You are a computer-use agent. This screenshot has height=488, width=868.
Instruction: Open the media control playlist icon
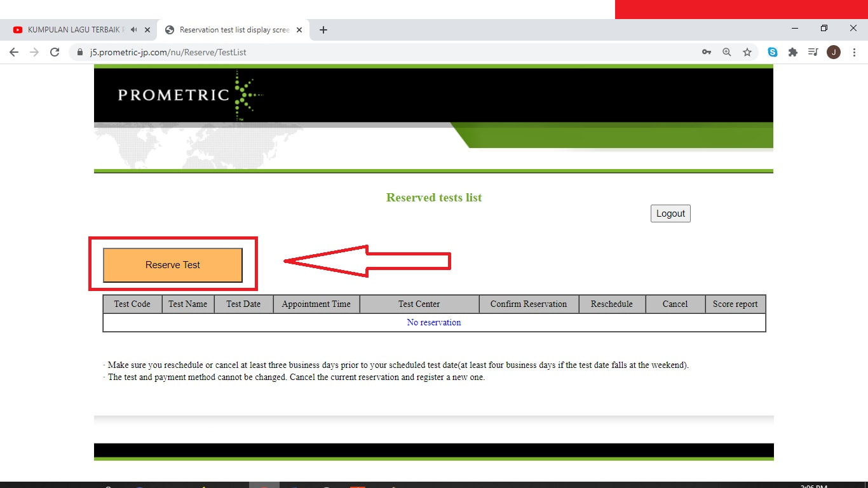point(813,52)
